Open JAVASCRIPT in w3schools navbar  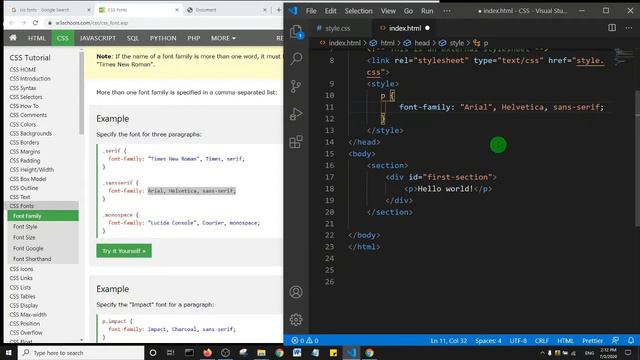click(x=98, y=38)
